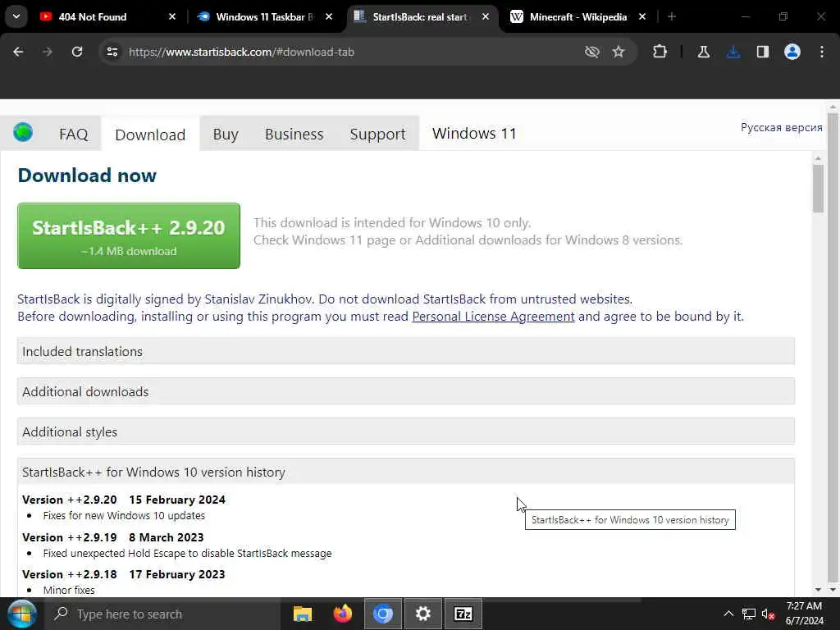The width and height of the screenshot is (840, 630).
Task: Open File Explorer from taskbar
Action: pyautogui.click(x=302, y=614)
